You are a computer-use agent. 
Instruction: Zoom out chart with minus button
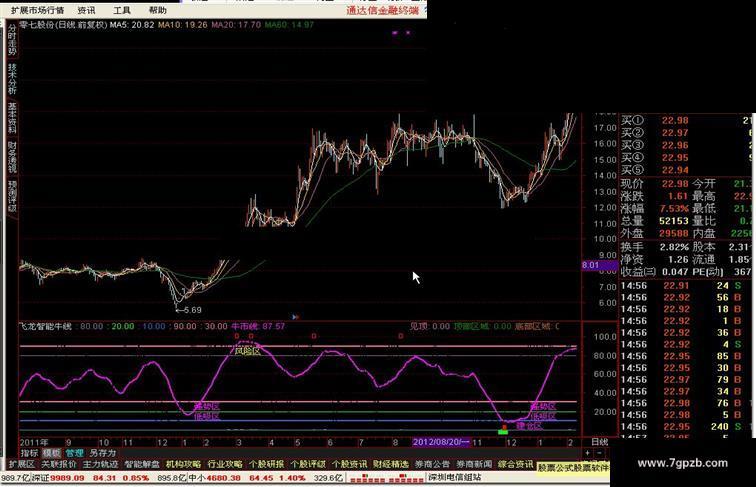pyautogui.click(x=599, y=453)
